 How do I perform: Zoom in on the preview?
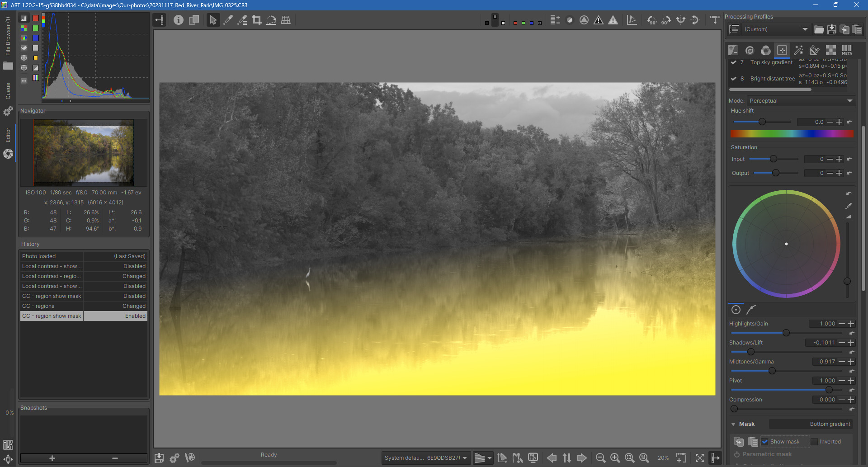point(615,458)
